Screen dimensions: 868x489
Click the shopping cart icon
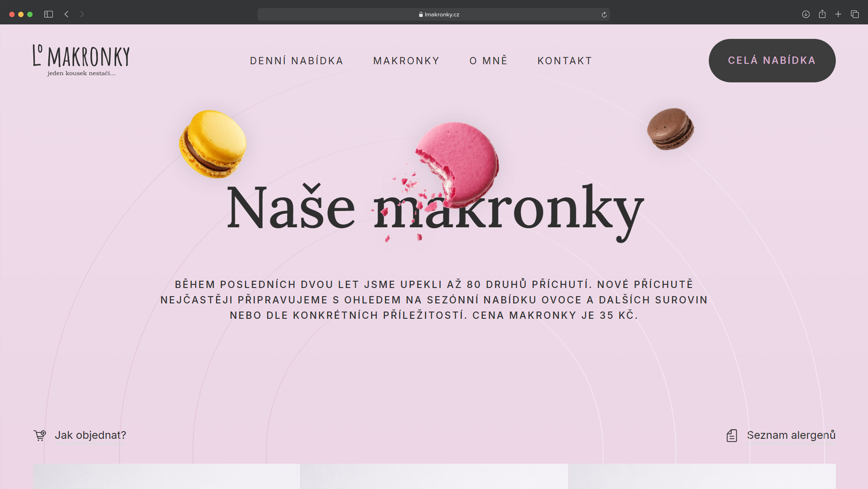[40, 435]
